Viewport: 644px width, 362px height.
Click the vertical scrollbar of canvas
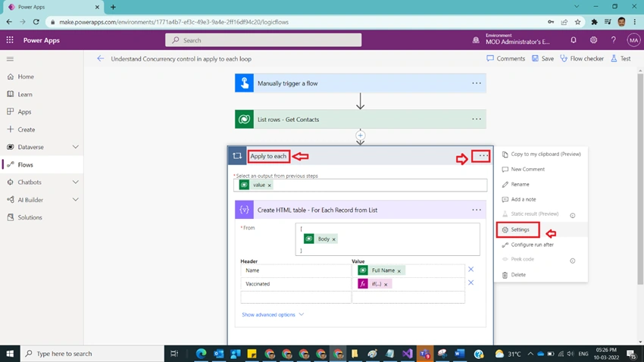(x=640, y=179)
